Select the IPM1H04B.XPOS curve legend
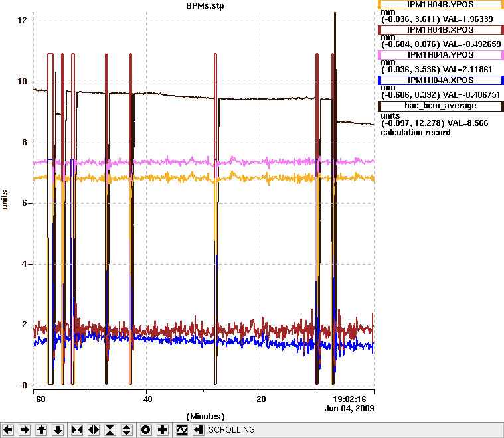Image resolution: width=504 pixels, height=438 pixels. 441,30
